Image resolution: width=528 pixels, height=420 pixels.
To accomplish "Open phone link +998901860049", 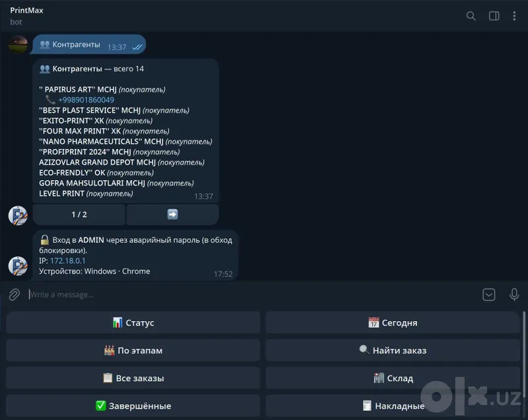I will coord(86,100).
